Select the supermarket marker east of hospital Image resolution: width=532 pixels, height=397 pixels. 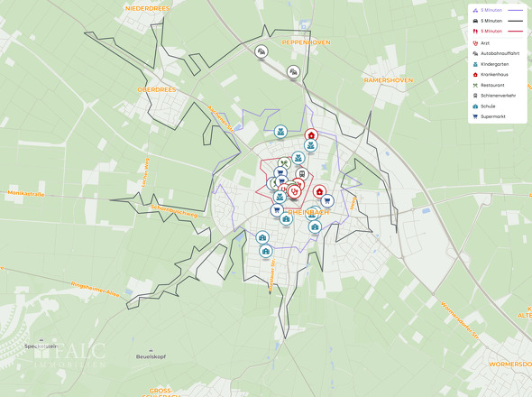(x=327, y=200)
